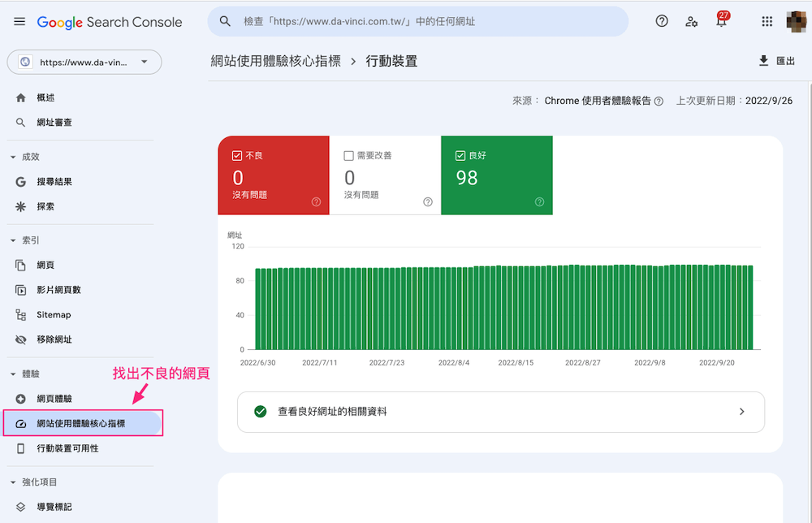Screen dimensions: 812x523
Task: Click the 98 good URLs count
Action: [x=467, y=178]
